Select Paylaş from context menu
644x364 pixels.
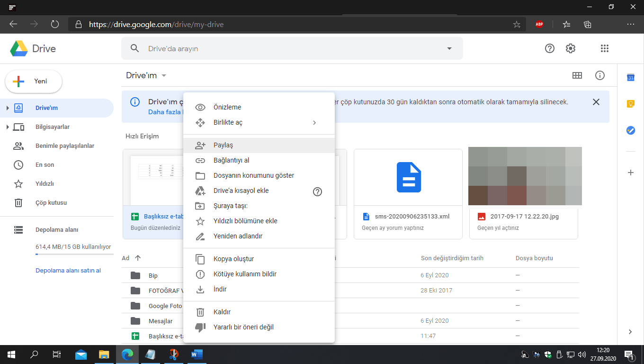(x=223, y=145)
